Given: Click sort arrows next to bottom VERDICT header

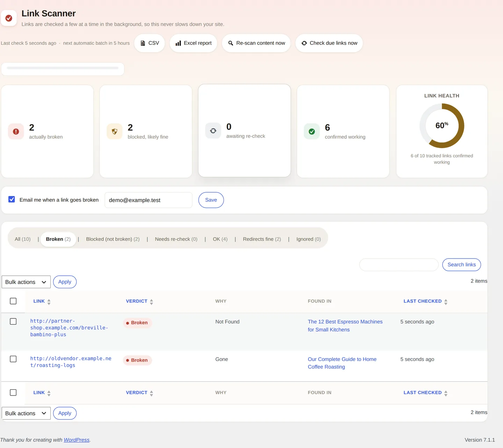Looking at the screenshot, I should (151, 393).
